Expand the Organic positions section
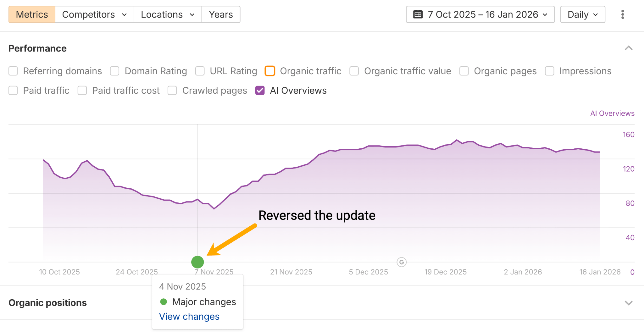Screen dimensions: 644x332 [x=628, y=303]
